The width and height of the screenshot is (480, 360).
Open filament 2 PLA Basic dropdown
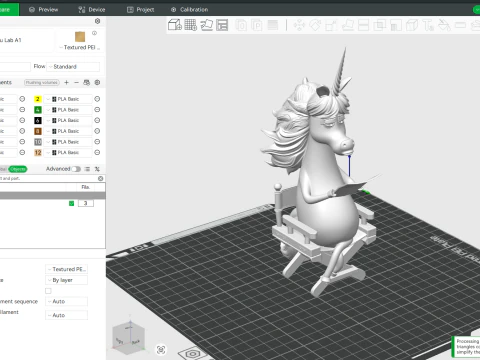[x=68, y=99]
